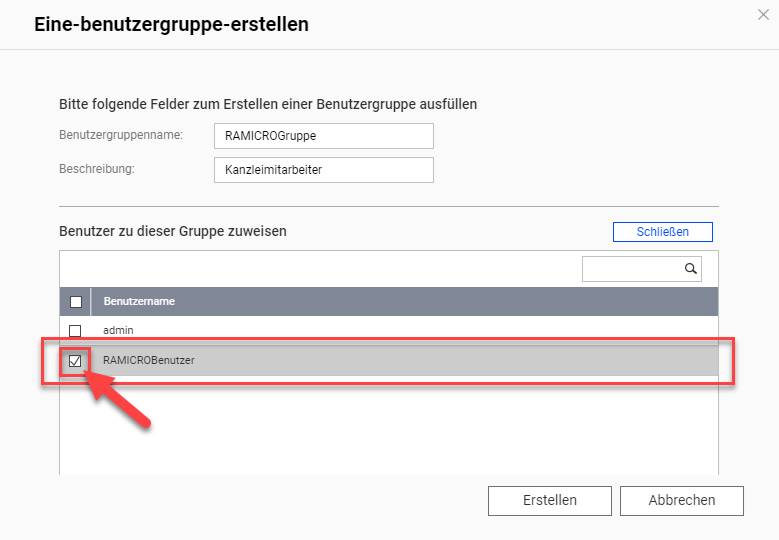779x540 pixels.
Task: Cancel with the Abbrechen button
Action: 682,500
